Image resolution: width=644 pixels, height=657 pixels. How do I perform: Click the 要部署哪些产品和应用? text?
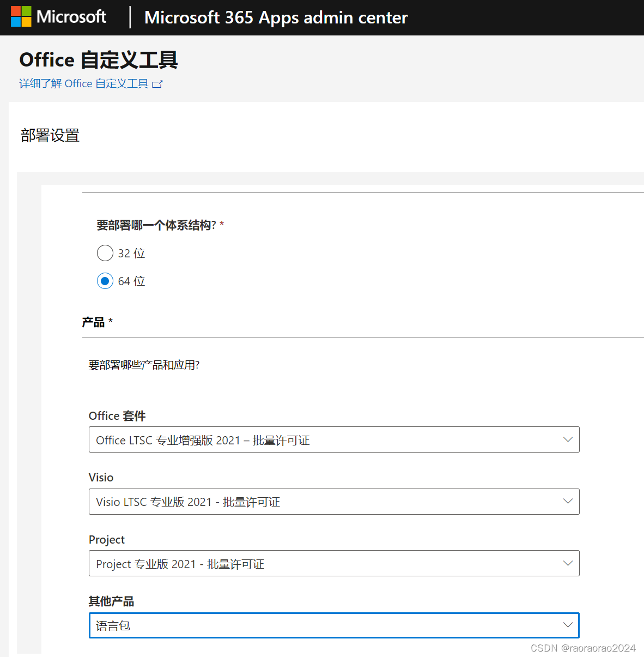click(144, 365)
